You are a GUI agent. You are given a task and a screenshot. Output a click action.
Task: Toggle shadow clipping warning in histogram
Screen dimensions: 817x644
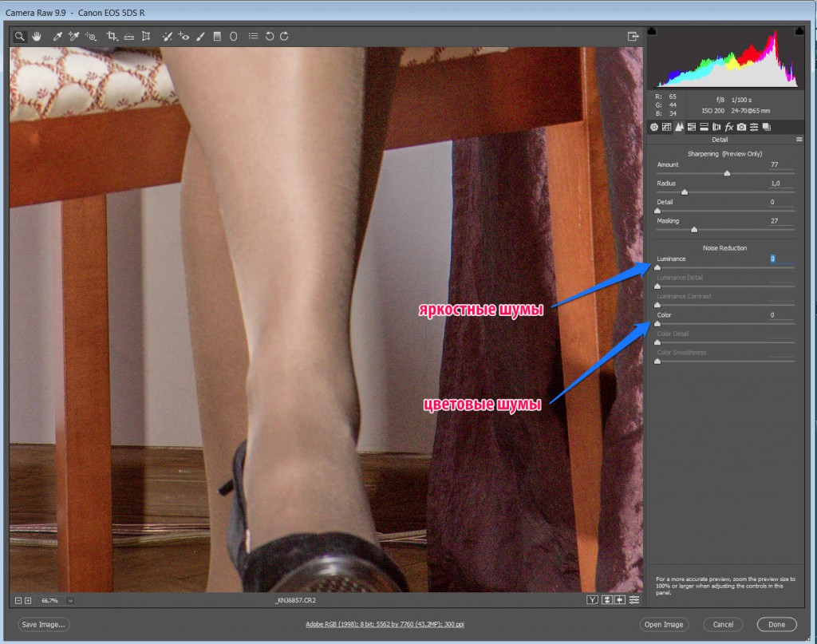tap(653, 31)
